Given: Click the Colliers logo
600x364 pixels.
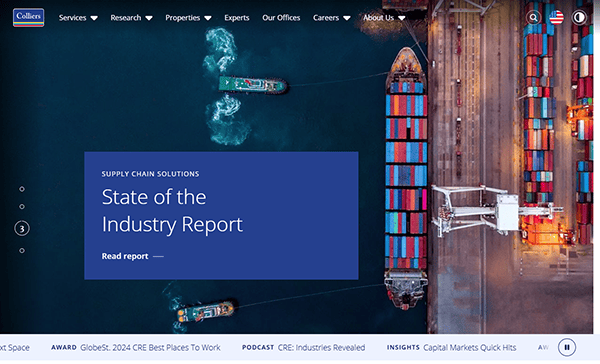Looking at the screenshot, I should tap(28, 18).
